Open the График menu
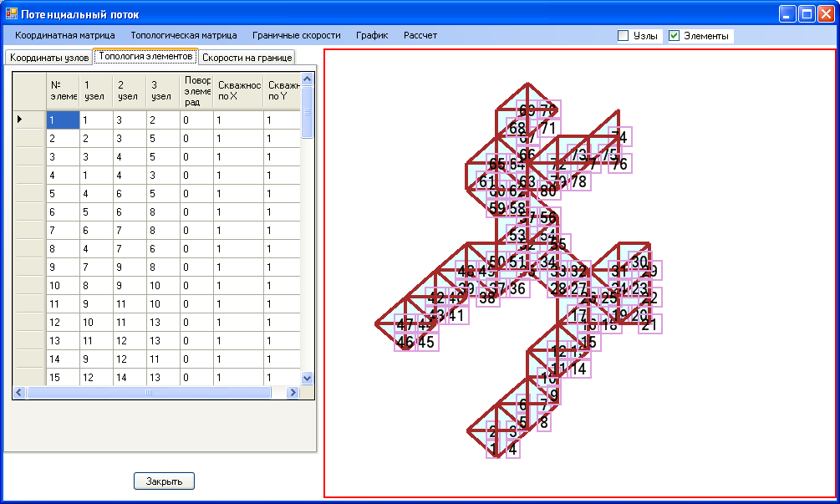840x504 pixels. tap(372, 35)
